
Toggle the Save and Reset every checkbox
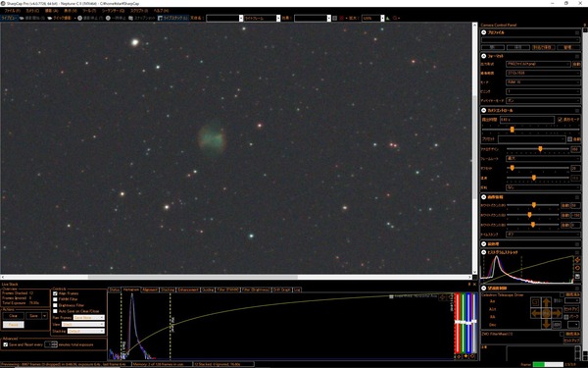pyautogui.click(x=5, y=344)
